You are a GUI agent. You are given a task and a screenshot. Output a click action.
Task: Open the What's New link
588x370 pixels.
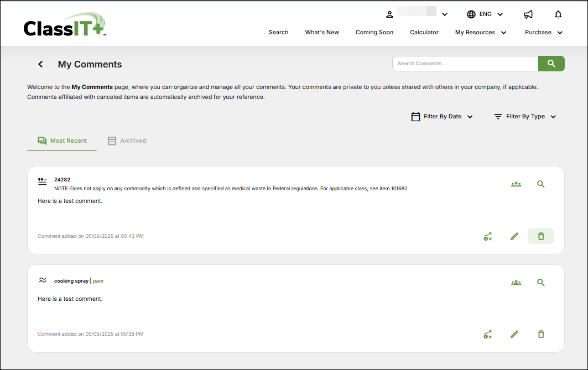[322, 33]
